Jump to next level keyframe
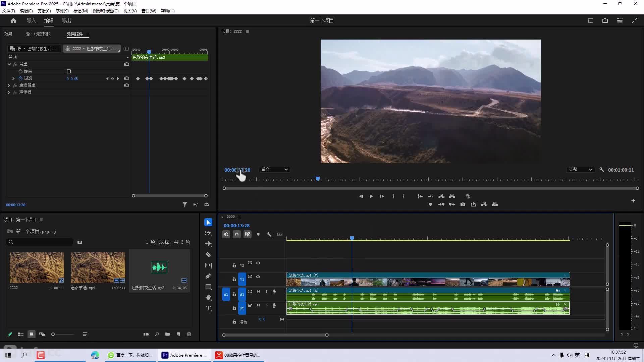The width and height of the screenshot is (644, 362). tap(118, 78)
